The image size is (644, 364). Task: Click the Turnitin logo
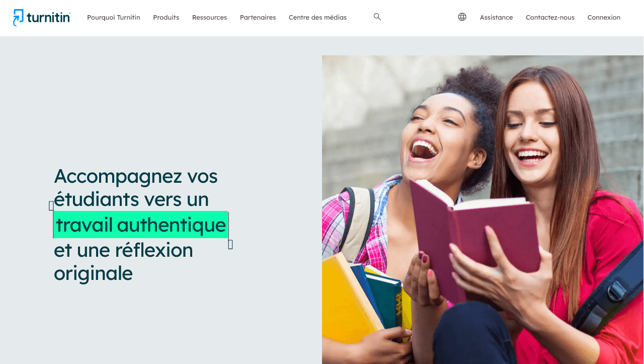click(42, 18)
